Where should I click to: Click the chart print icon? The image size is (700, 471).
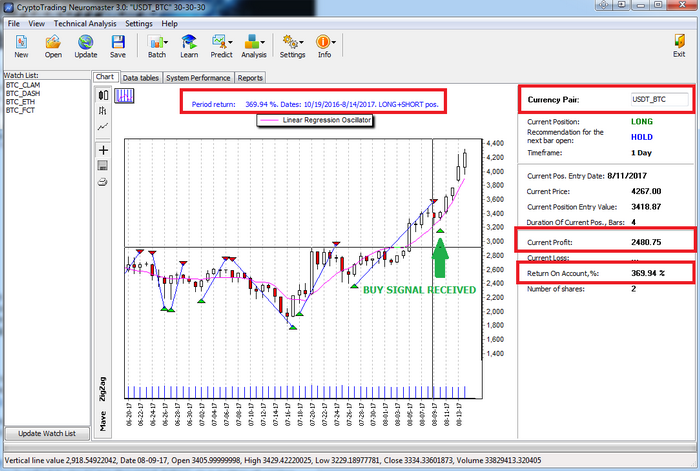click(x=103, y=182)
